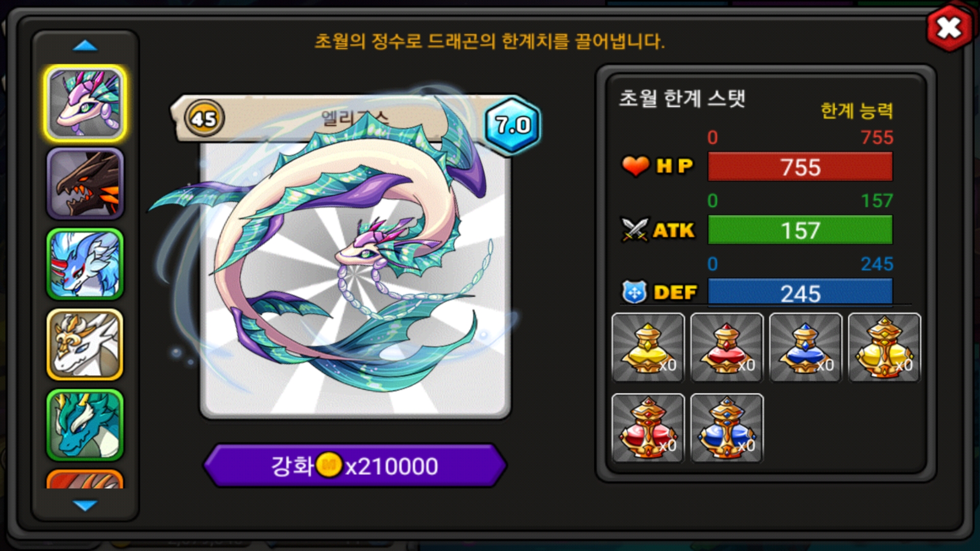Click the purple 강화 x210000 upgrade button
This screenshot has width=980, height=551.
coord(355,466)
